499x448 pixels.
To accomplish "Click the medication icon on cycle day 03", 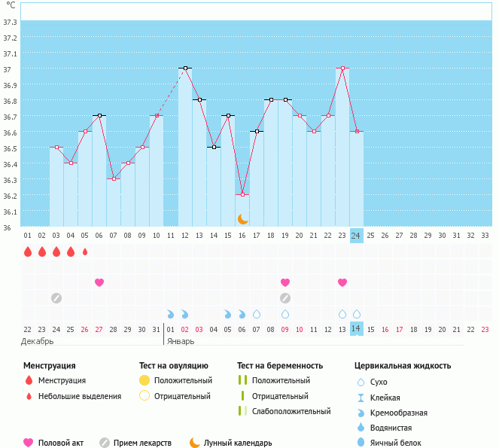I will pyautogui.click(x=56, y=298).
